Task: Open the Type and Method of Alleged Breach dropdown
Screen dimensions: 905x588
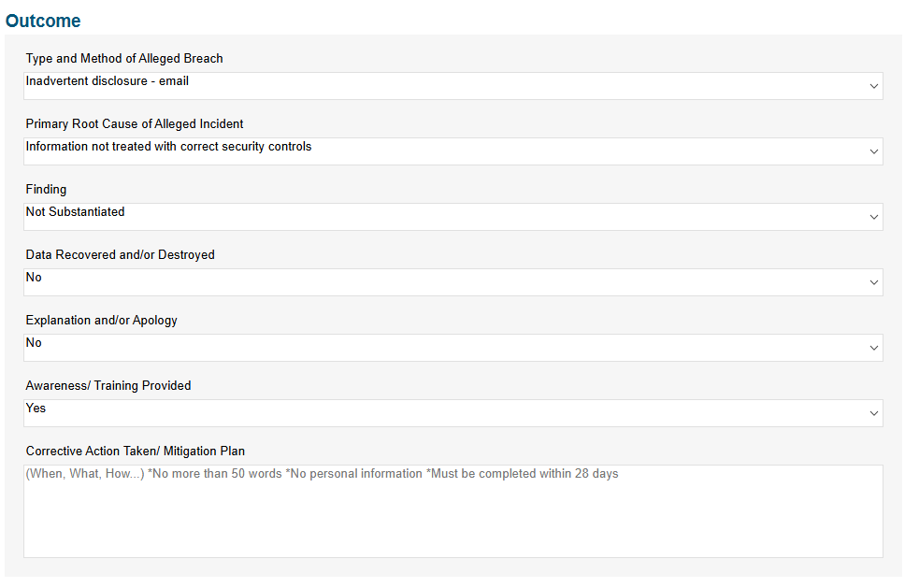Action: tap(453, 86)
